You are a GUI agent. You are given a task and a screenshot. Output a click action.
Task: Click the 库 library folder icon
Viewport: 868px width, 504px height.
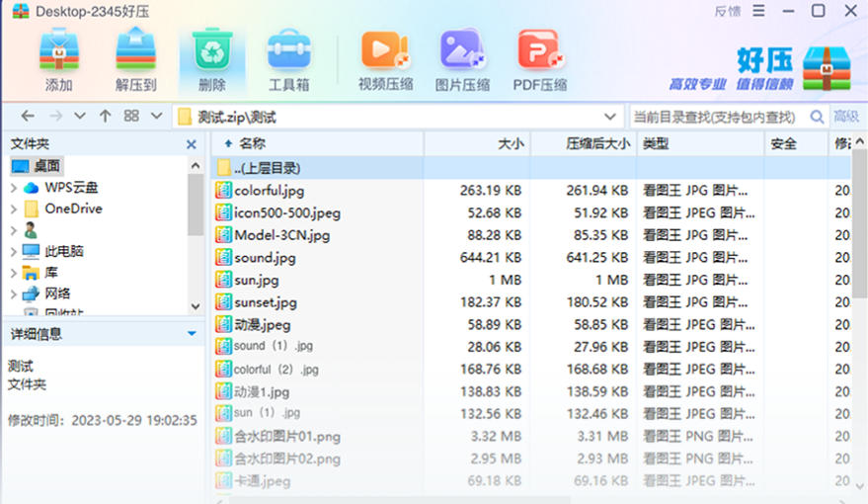tap(31, 273)
